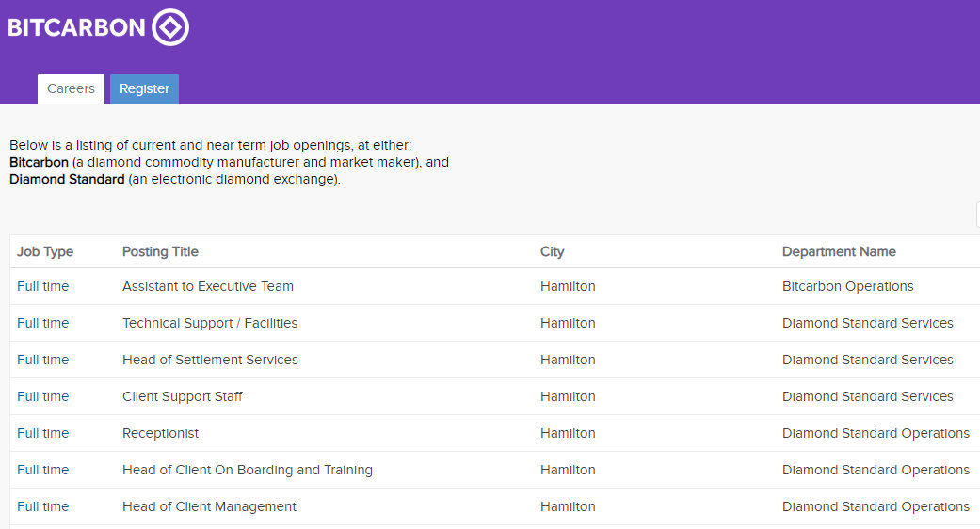Screen dimensions: 980x529
Task: Switch to the Careers tab
Action: 71,89
